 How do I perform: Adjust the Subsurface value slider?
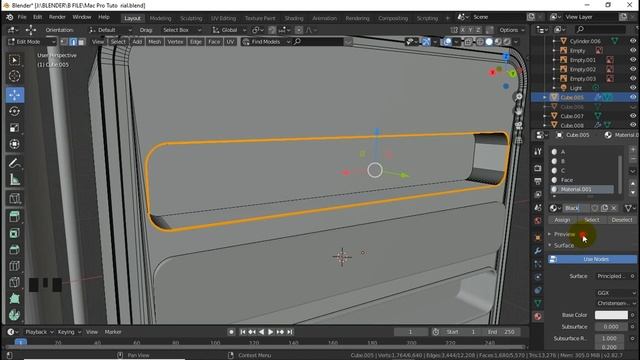point(611,327)
